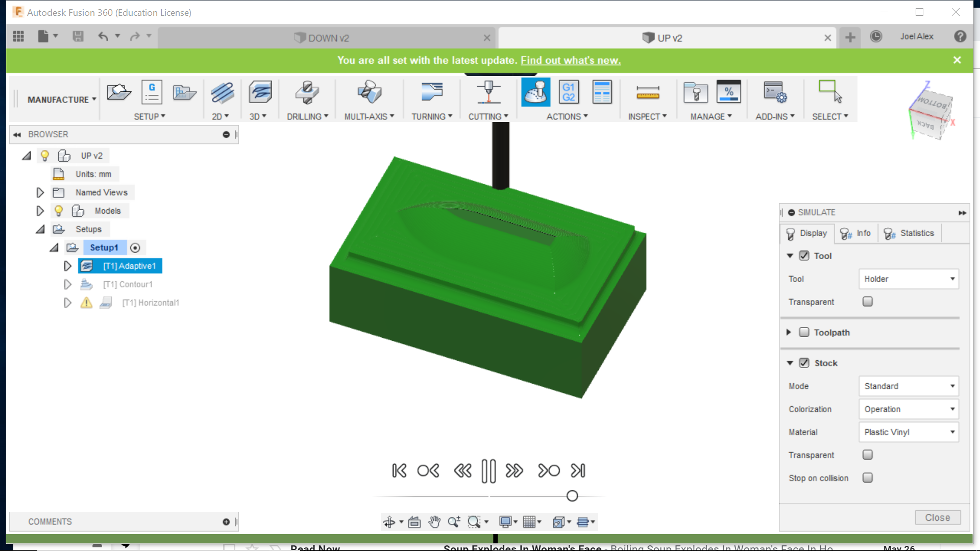Click the Simulate action icon
980x551 pixels.
535,92
